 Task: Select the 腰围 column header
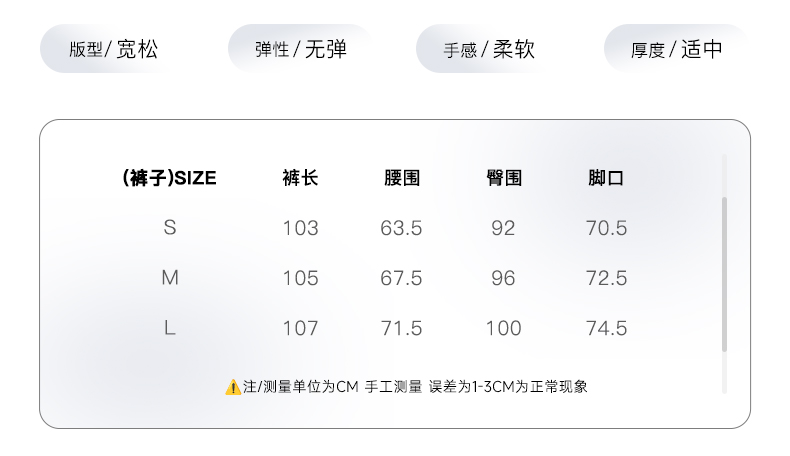point(402,178)
